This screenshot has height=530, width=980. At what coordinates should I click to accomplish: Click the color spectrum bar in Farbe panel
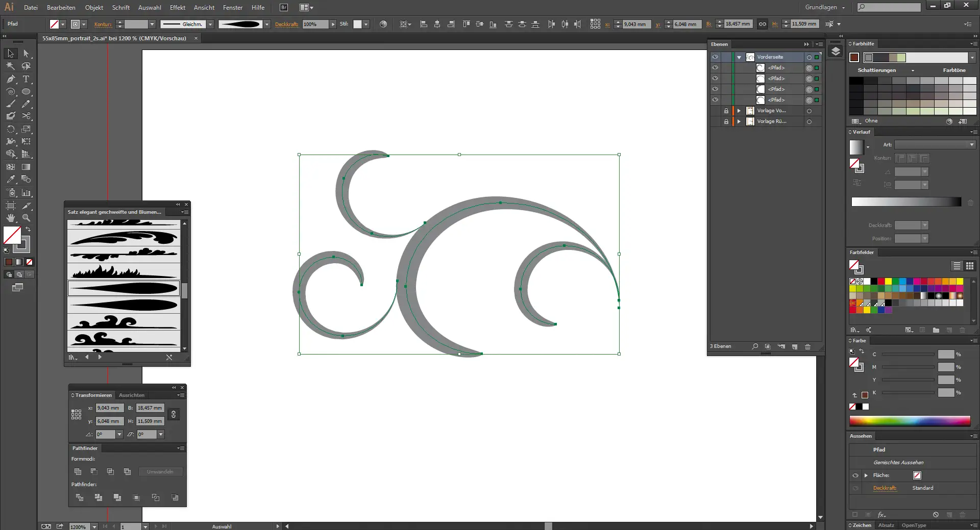click(910, 421)
